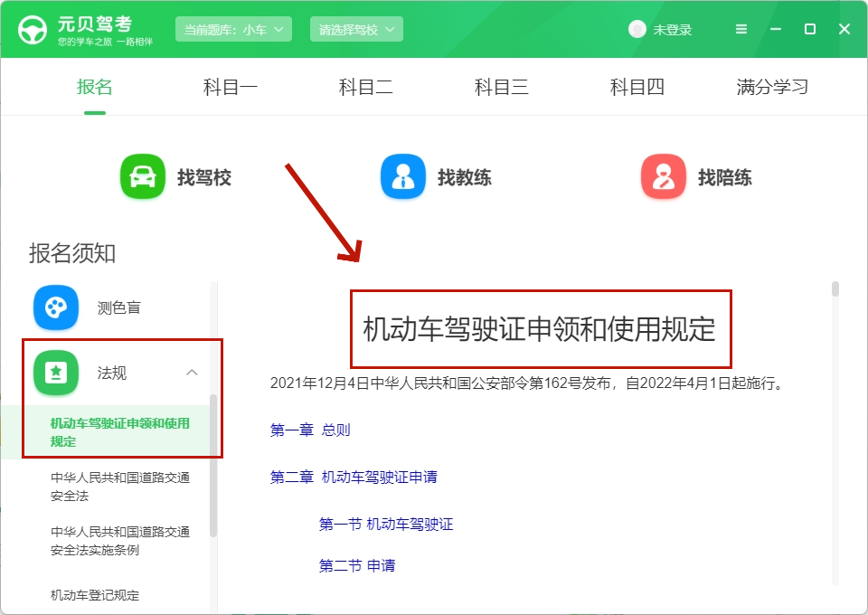Select the 报名 tab
The image size is (868, 615).
click(95, 87)
